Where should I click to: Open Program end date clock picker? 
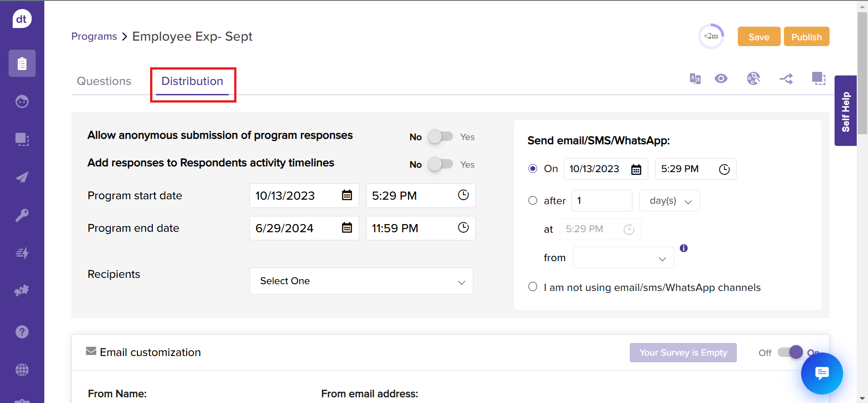click(x=463, y=228)
